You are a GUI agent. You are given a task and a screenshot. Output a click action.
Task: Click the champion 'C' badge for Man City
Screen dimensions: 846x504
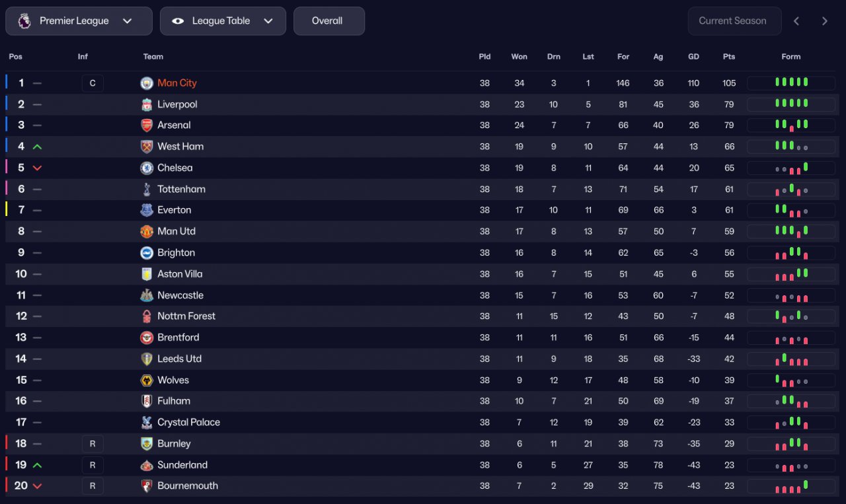[93, 83]
